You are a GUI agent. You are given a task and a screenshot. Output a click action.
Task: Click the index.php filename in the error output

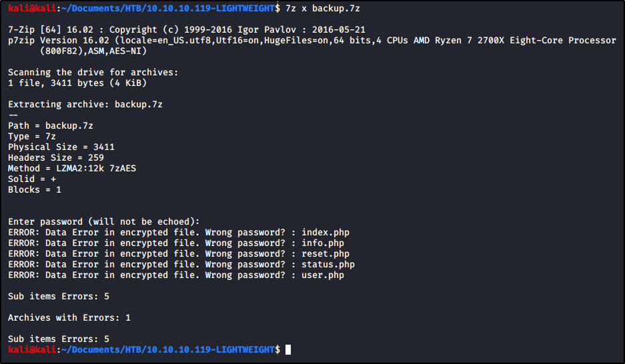(325, 233)
